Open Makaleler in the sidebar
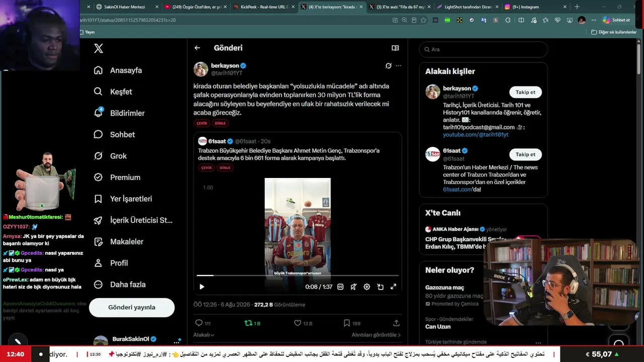Screen dimensions: 644x362 click(x=119, y=242)
